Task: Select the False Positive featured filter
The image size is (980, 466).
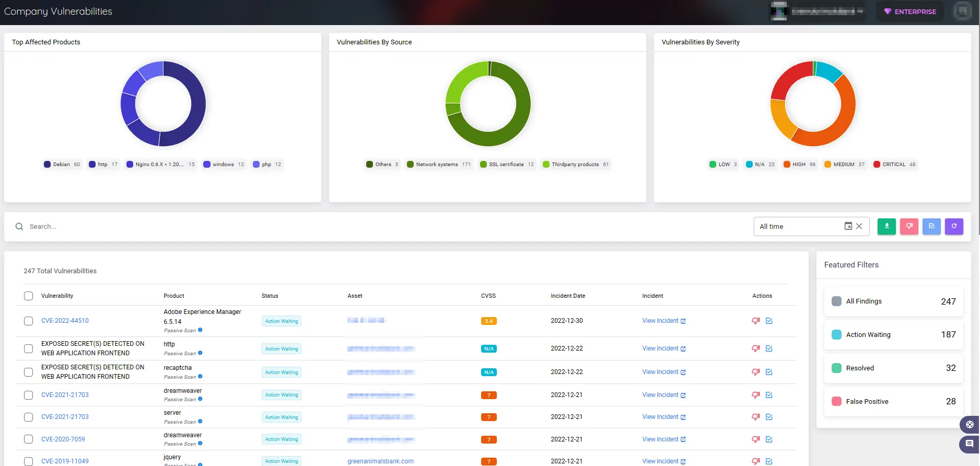Action: tap(893, 402)
